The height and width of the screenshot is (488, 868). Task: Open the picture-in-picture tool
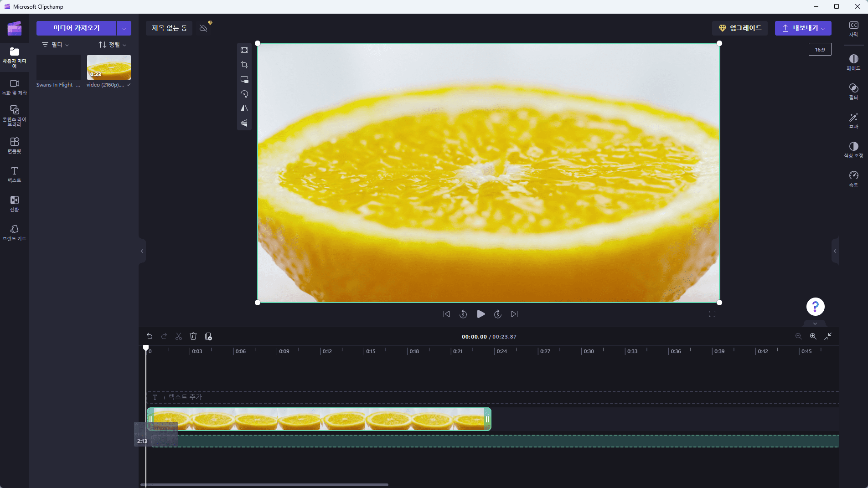pyautogui.click(x=244, y=79)
